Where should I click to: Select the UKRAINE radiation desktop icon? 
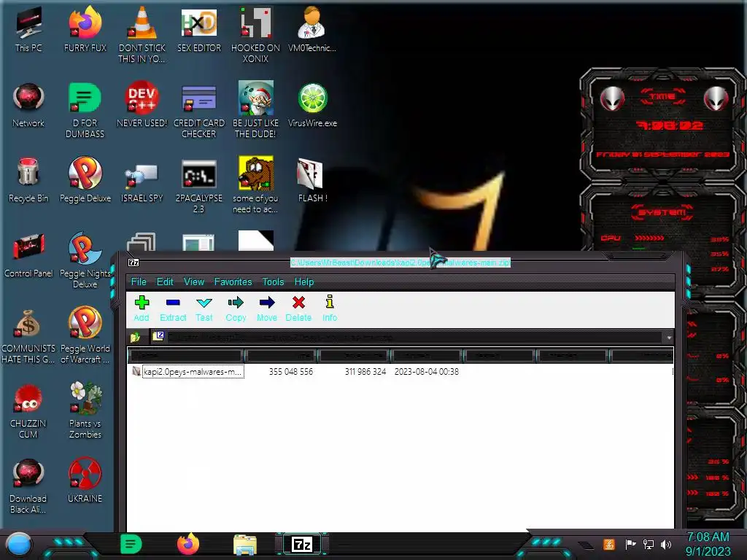pos(85,481)
